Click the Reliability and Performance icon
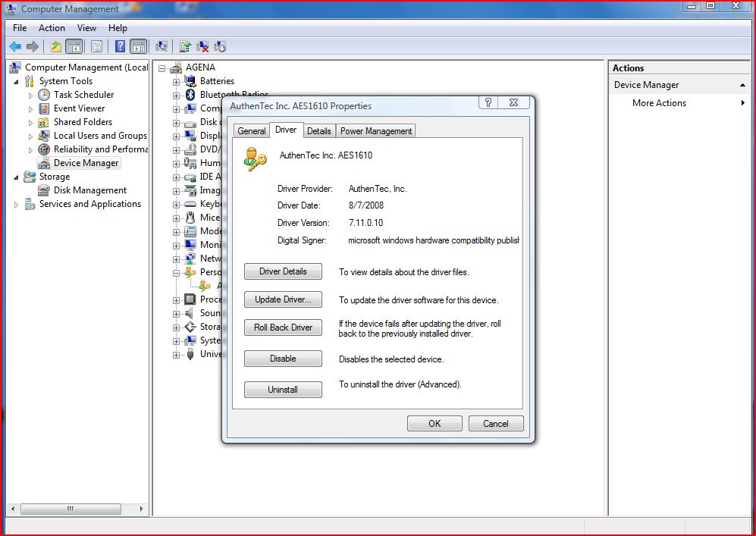Image resolution: width=756 pixels, height=536 pixels. (x=44, y=149)
